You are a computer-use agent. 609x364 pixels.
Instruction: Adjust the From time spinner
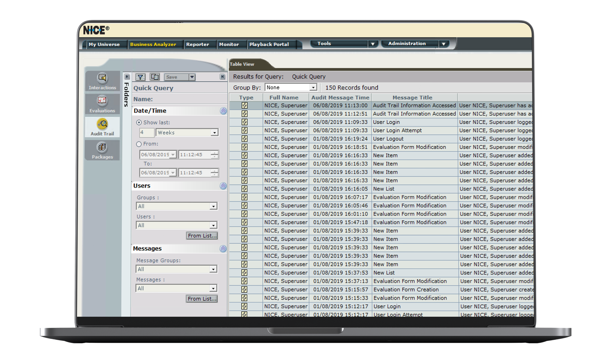click(215, 155)
